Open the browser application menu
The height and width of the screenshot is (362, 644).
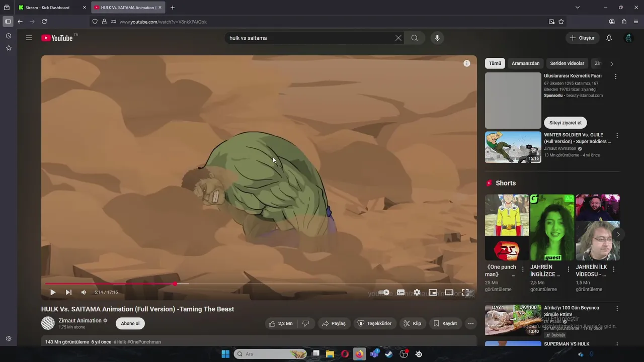[636, 22]
